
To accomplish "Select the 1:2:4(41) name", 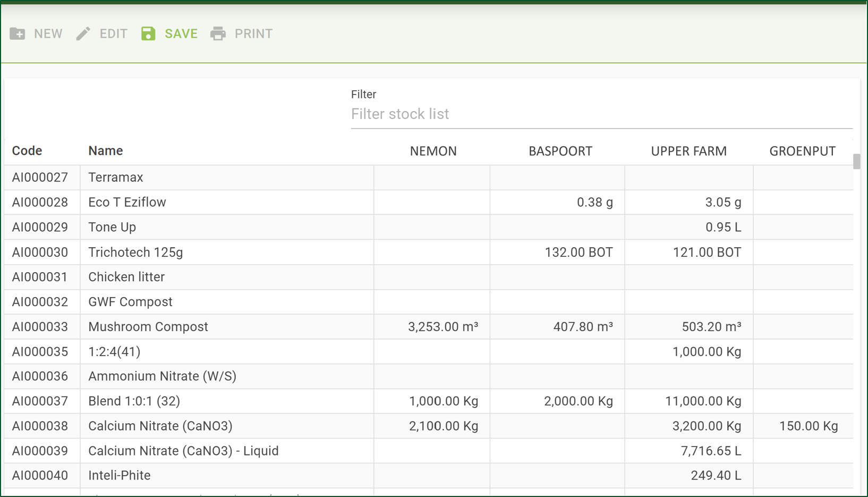I will coord(114,352).
